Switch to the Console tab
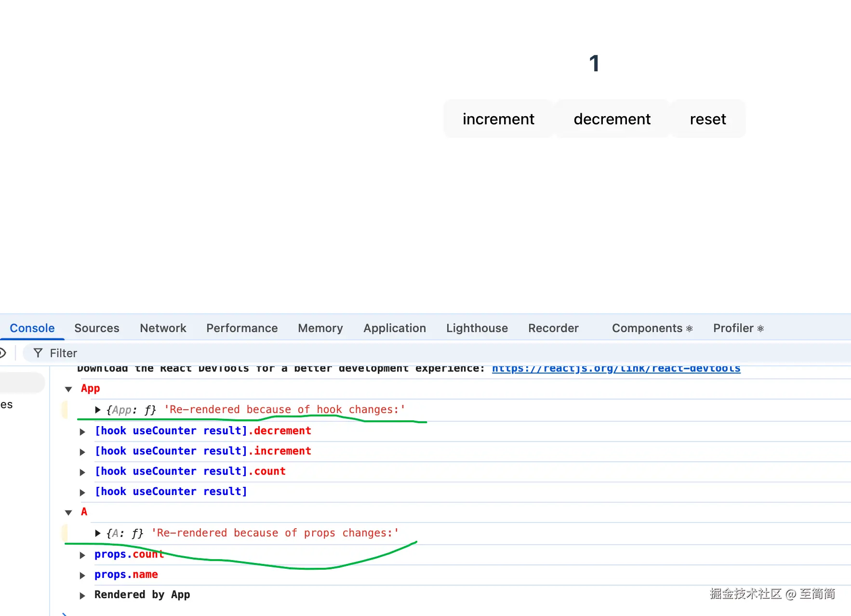 (x=32, y=328)
